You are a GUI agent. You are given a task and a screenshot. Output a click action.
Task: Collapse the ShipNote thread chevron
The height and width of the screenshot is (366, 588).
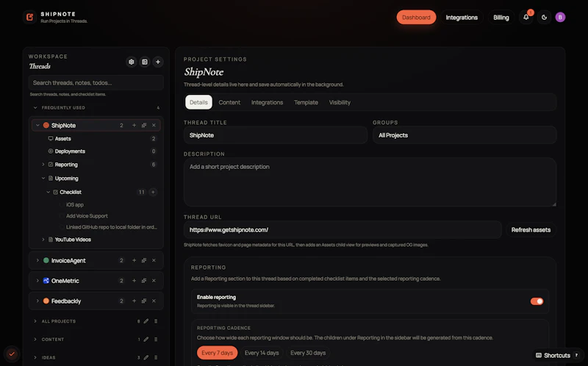pos(37,125)
